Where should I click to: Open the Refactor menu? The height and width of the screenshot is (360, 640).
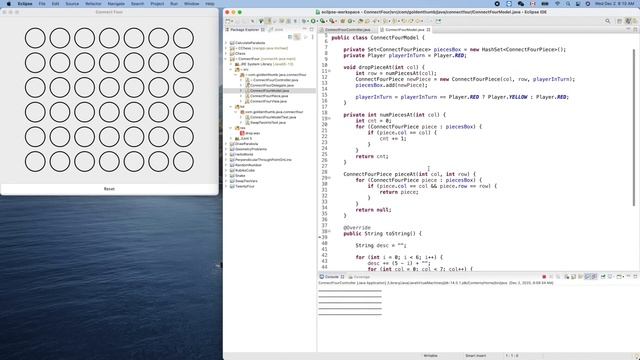coord(93,4)
